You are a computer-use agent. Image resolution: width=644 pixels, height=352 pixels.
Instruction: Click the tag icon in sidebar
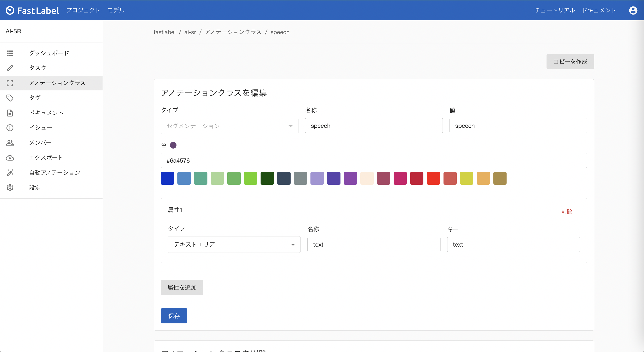pos(10,98)
